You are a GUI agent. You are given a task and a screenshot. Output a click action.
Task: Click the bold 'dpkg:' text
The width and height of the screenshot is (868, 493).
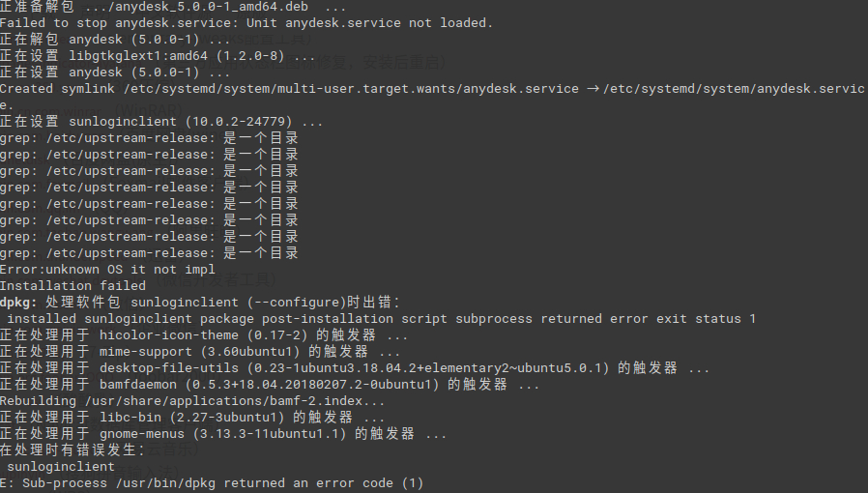click(x=19, y=303)
